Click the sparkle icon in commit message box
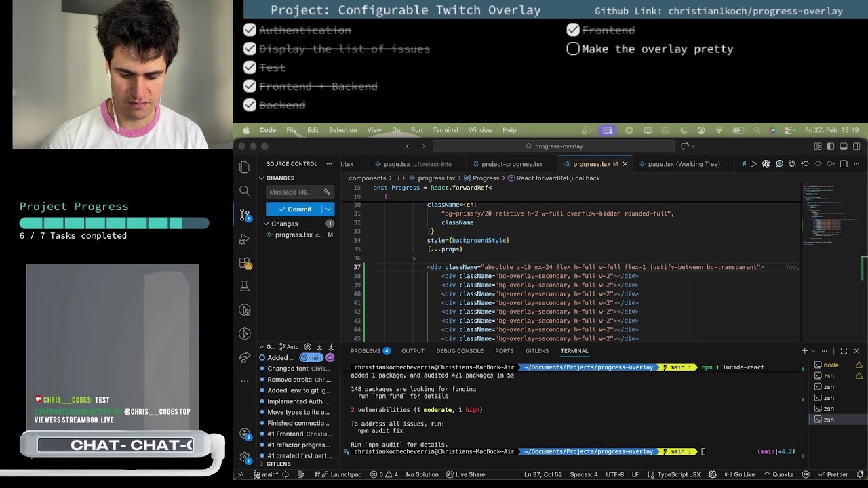Viewport: 868px width, 488px height. [x=327, y=192]
